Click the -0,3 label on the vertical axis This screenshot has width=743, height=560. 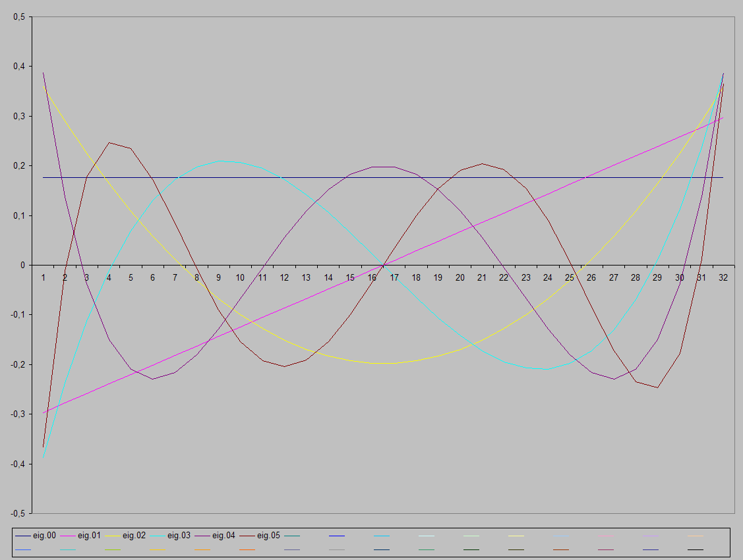tap(18, 414)
